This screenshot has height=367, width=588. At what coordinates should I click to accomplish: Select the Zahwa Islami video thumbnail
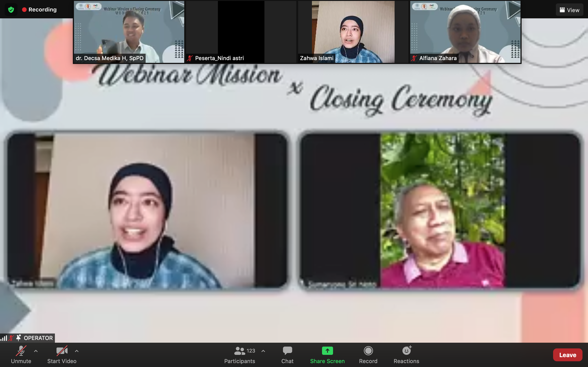pyautogui.click(x=353, y=32)
